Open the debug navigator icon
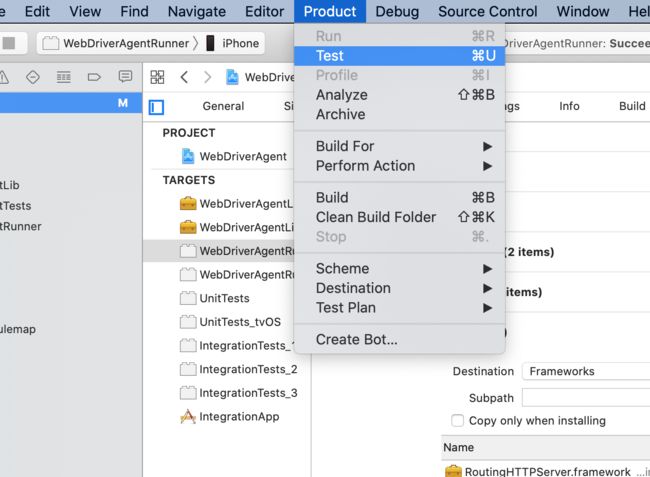This screenshot has height=477, width=650. (63, 77)
